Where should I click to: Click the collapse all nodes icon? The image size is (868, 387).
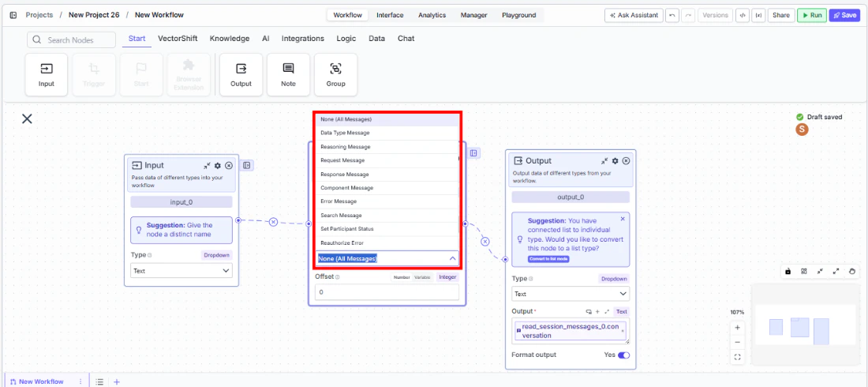pyautogui.click(x=820, y=272)
